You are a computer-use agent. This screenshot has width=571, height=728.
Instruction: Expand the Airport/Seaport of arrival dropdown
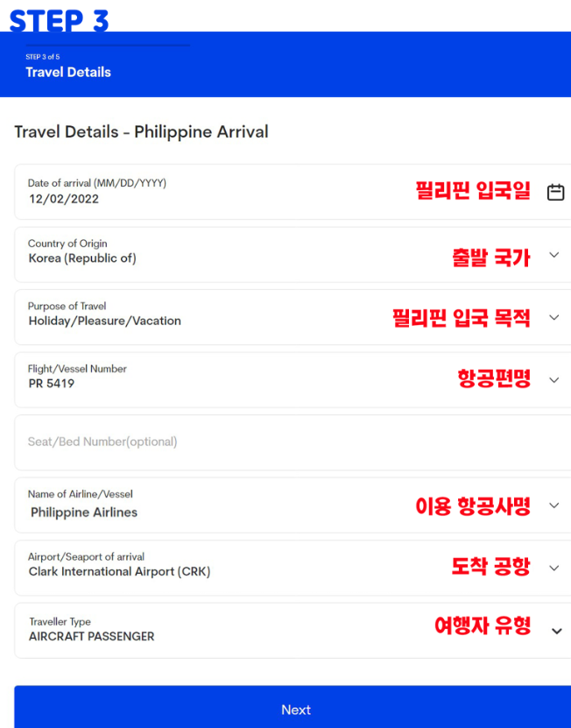(553, 568)
